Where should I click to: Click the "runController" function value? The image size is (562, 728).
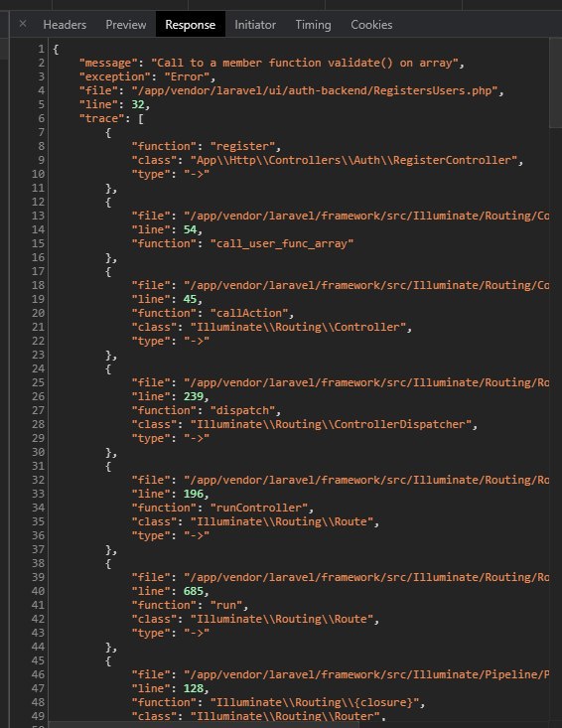click(259, 509)
